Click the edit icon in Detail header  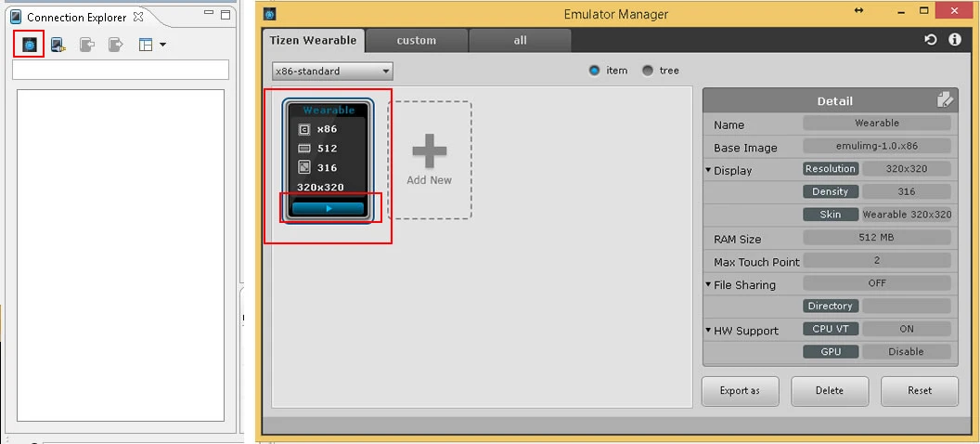[x=945, y=100]
